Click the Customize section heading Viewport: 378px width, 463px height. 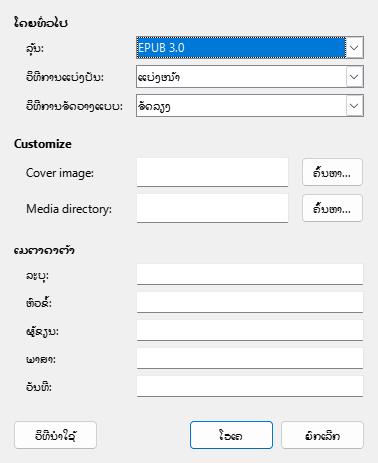[43, 144]
